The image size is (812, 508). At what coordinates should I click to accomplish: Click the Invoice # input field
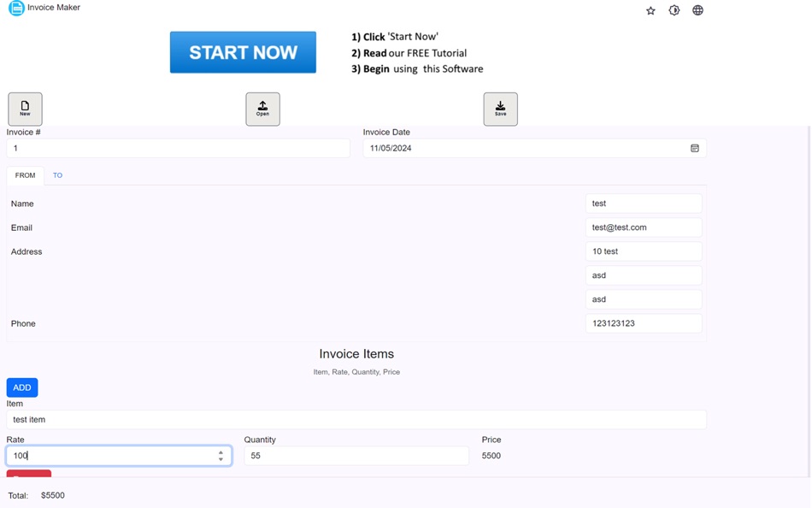pyautogui.click(x=178, y=148)
